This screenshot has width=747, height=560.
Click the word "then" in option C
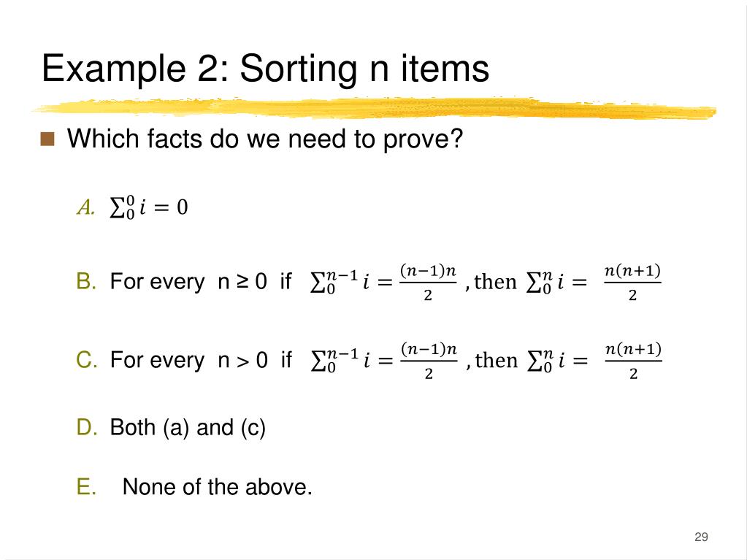click(496, 361)
